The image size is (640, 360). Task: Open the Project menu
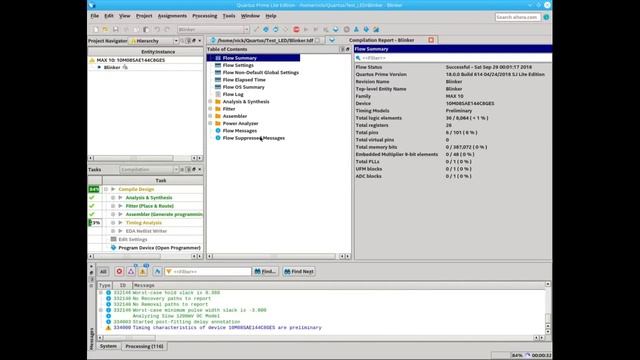144,16
